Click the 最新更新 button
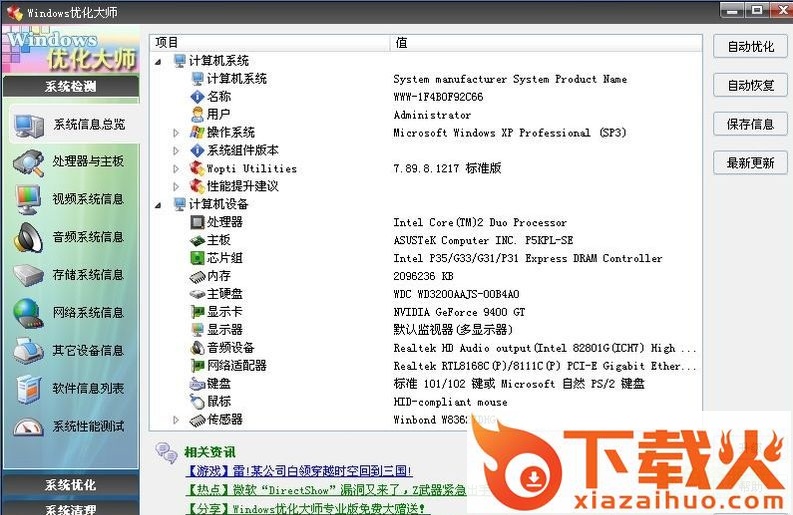Viewport: 793px width, 515px height. coord(751,163)
